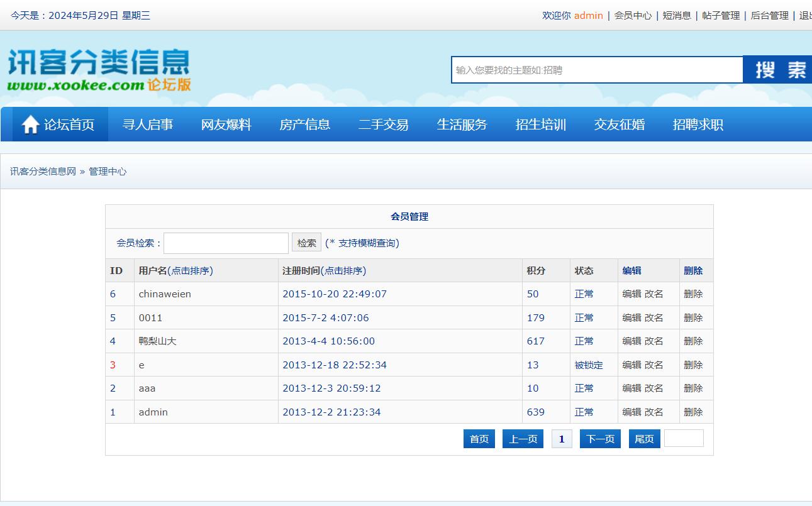Click the 下一页 pagination button
Image resolution: width=812 pixels, height=506 pixels.
tap(601, 439)
